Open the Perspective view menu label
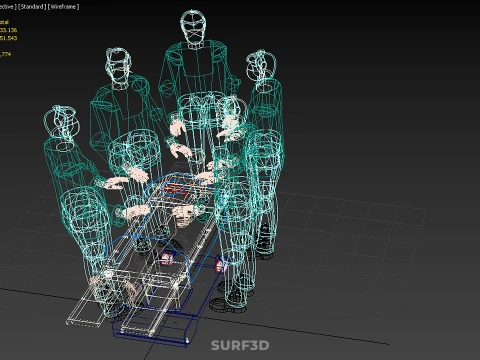 pyautogui.click(x=7, y=7)
